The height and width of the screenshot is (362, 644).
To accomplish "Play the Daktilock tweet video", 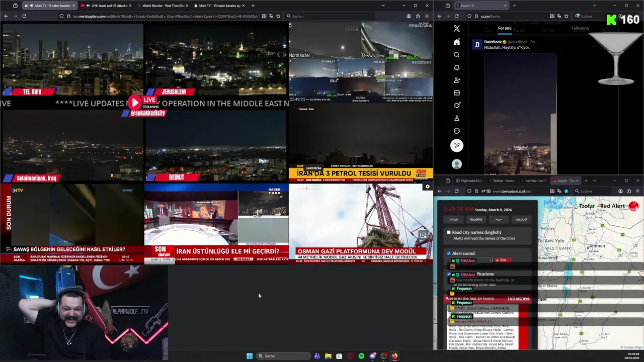I will [520, 114].
